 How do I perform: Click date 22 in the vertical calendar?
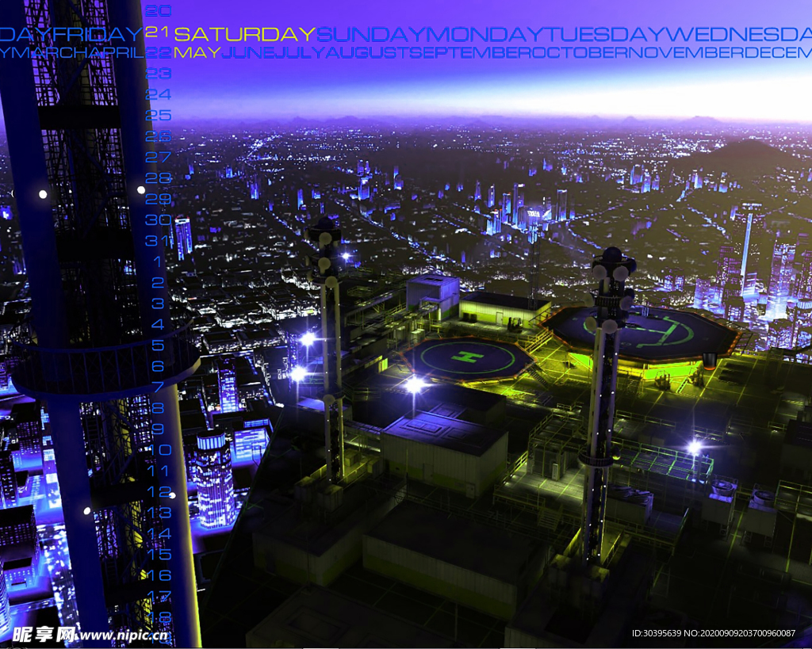click(x=159, y=52)
